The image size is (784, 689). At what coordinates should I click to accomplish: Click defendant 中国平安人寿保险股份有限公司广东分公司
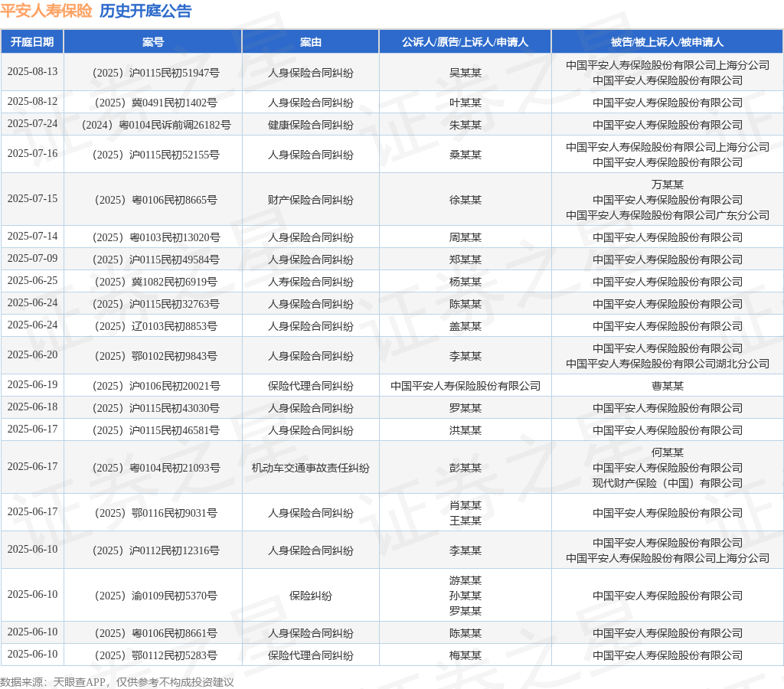(667, 215)
